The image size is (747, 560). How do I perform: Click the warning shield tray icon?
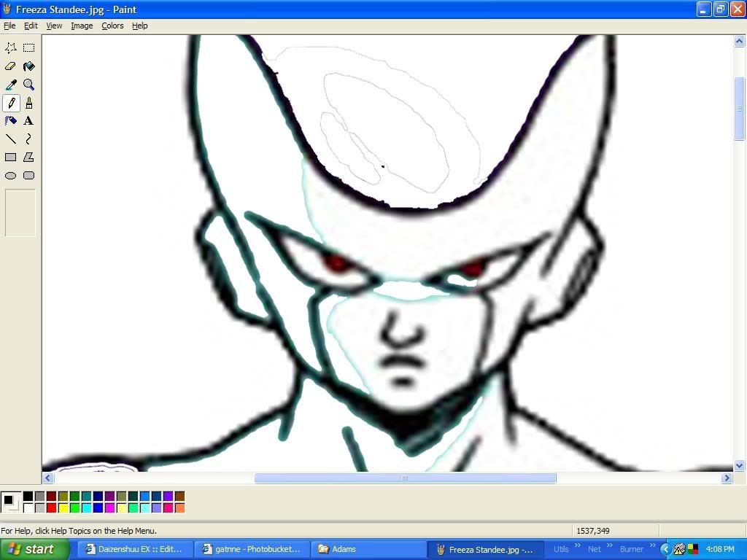point(680,550)
